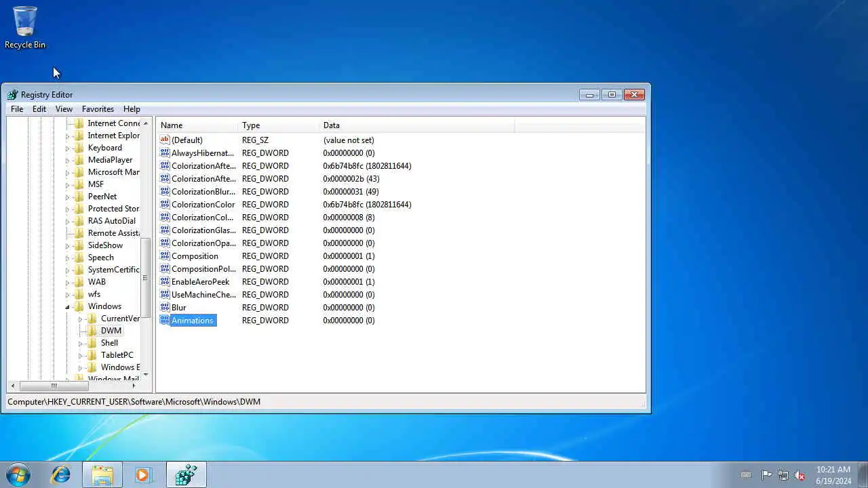Click the AlwaysHibernat... DWORD icon

point(164,153)
